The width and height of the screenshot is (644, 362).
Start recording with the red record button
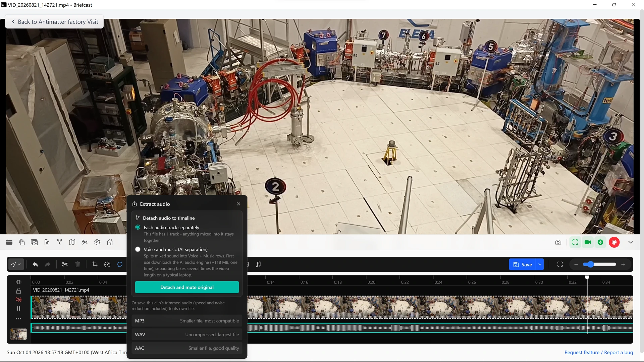614,242
